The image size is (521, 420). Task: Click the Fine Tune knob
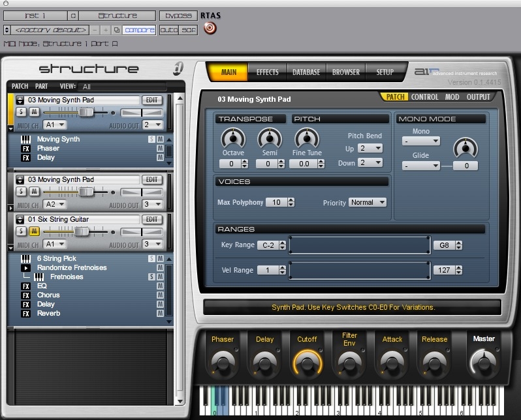(307, 138)
